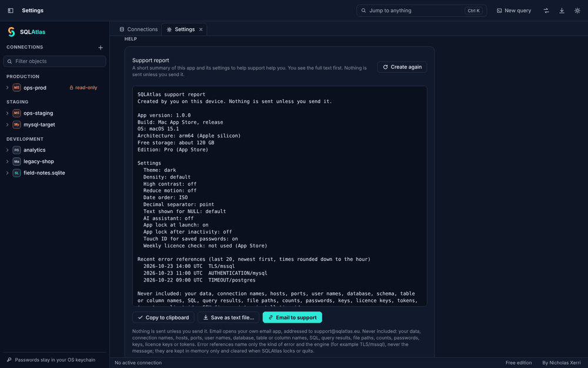Screen dimensions: 588x368
Task: Click the PRODUCTION group heading
Action: tap(23, 76)
